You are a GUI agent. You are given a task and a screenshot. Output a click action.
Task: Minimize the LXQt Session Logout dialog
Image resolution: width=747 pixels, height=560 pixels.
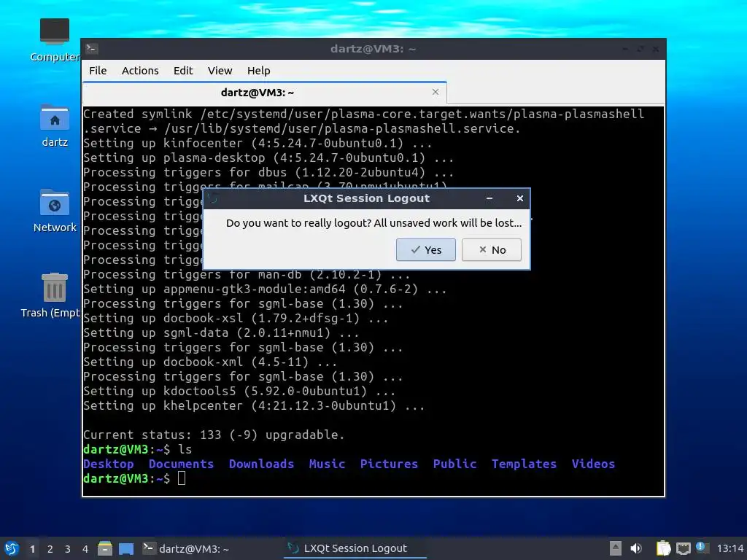pos(489,198)
